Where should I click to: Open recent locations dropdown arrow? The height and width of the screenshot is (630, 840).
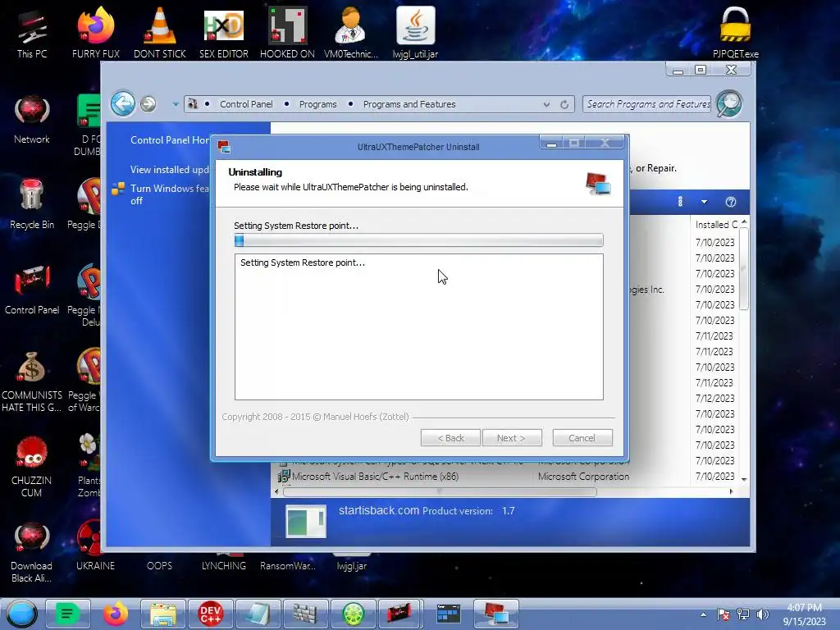[x=176, y=104]
